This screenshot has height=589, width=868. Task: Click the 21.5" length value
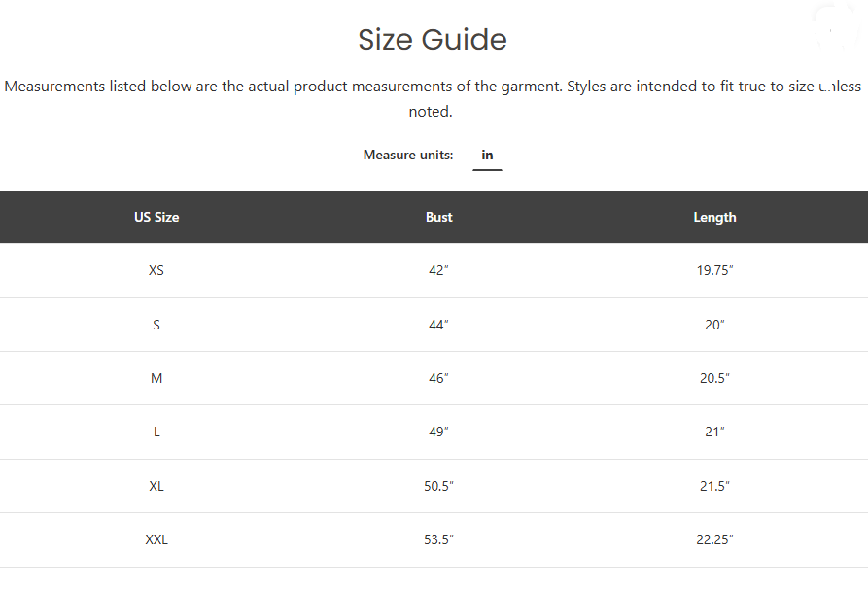point(714,486)
